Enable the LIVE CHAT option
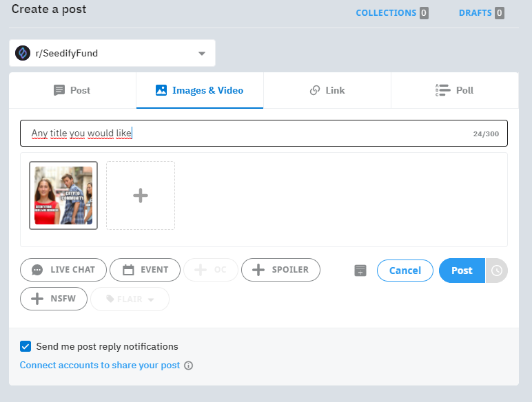The width and height of the screenshot is (532, 402). [63, 270]
